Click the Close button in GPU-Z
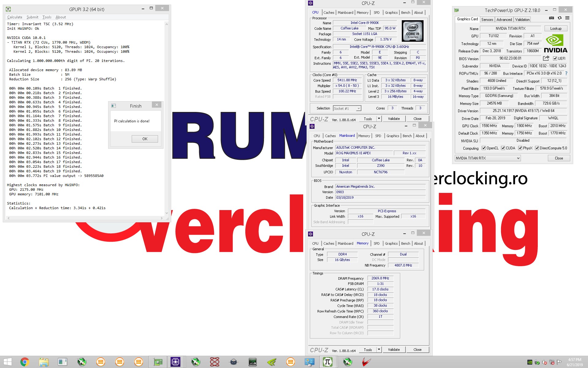The width and height of the screenshot is (588, 368). click(559, 158)
